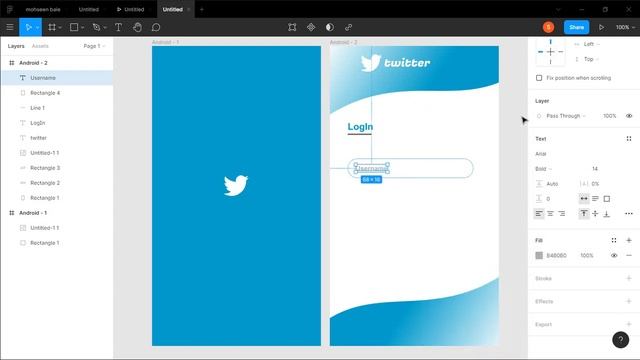Set text resizing to auto width
The image size is (640, 360).
coord(584,198)
